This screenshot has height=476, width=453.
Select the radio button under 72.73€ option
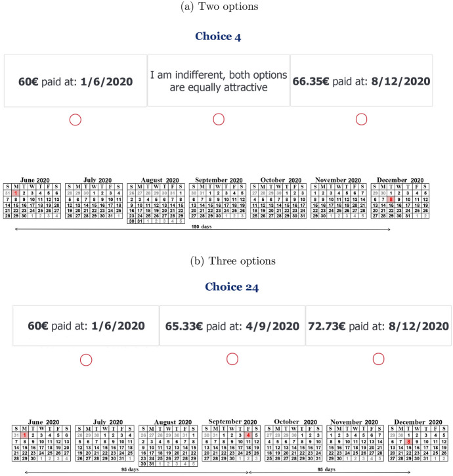click(x=378, y=358)
